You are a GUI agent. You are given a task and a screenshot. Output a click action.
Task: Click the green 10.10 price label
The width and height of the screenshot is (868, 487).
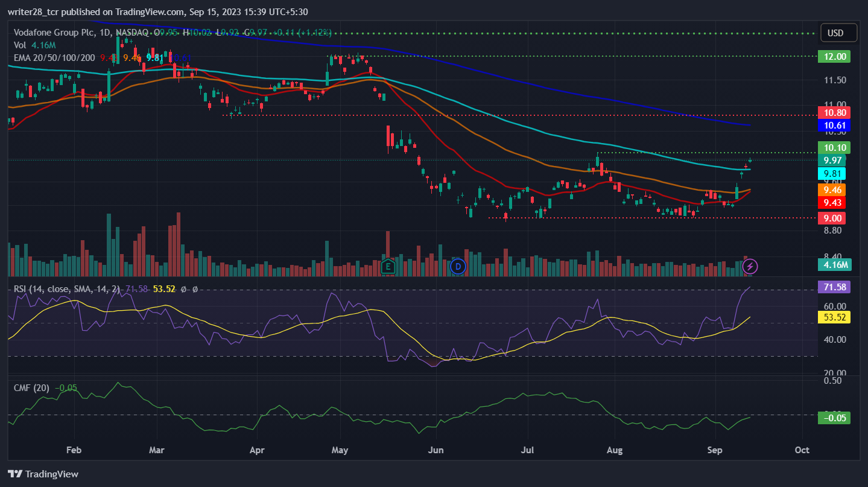(834, 147)
